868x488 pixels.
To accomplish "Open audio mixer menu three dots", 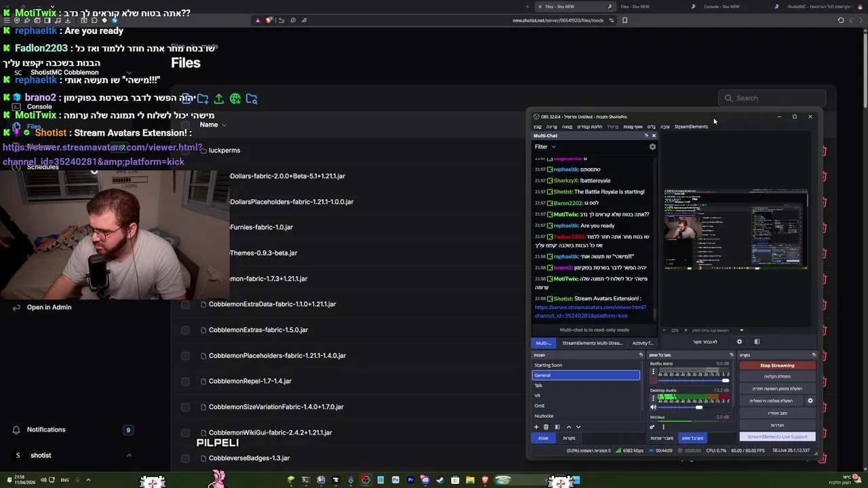I will pos(663,427).
